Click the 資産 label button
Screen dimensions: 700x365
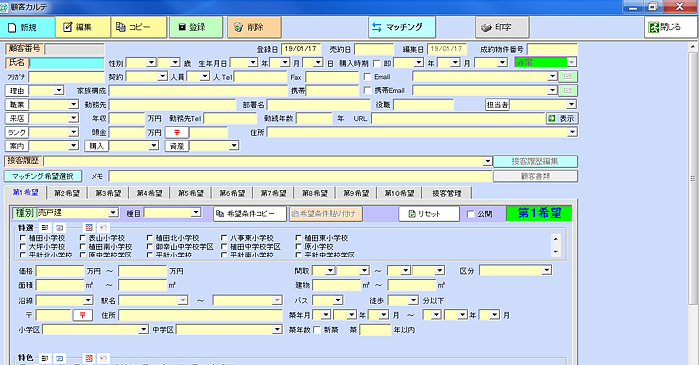pyautogui.click(x=177, y=146)
